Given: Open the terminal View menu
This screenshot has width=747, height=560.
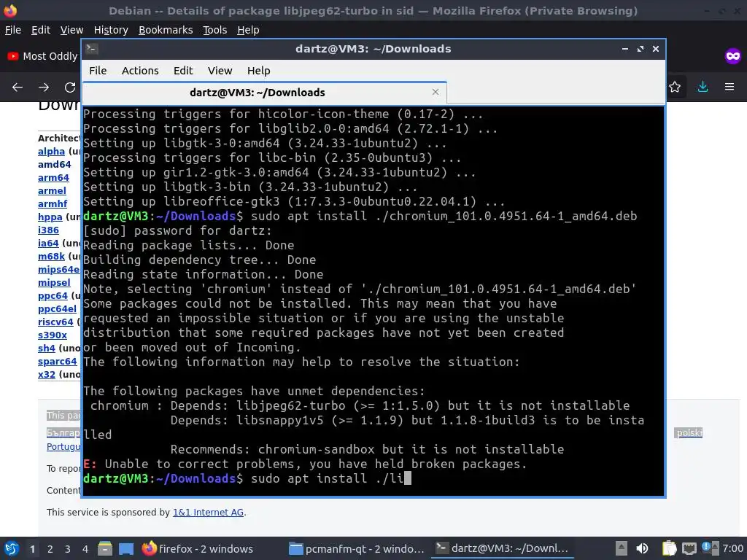Looking at the screenshot, I should coord(220,71).
